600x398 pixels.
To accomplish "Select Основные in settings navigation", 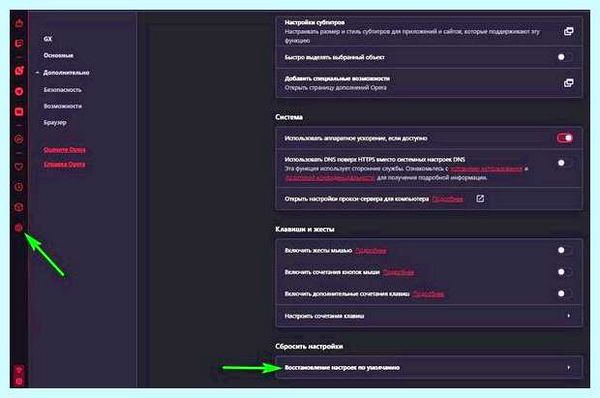I will point(59,55).
